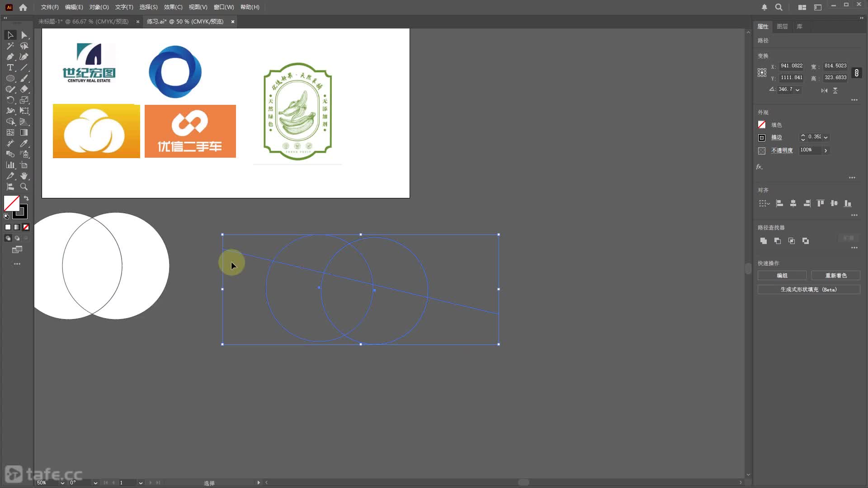Enable Draw Behind mode
The height and width of the screenshot is (488, 868).
coord(17,238)
